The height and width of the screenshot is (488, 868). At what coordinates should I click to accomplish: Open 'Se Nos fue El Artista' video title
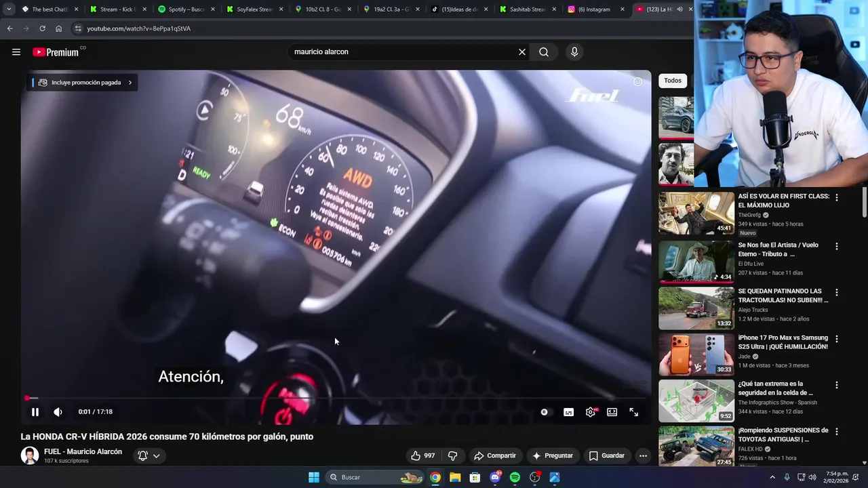tap(778, 249)
